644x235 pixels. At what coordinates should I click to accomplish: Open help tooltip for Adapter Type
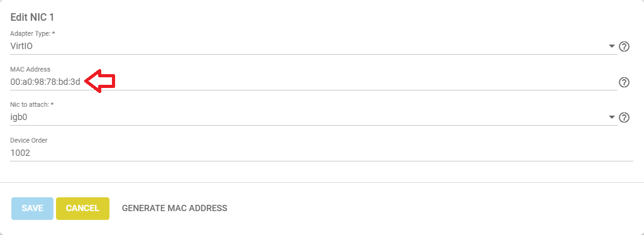click(x=624, y=46)
